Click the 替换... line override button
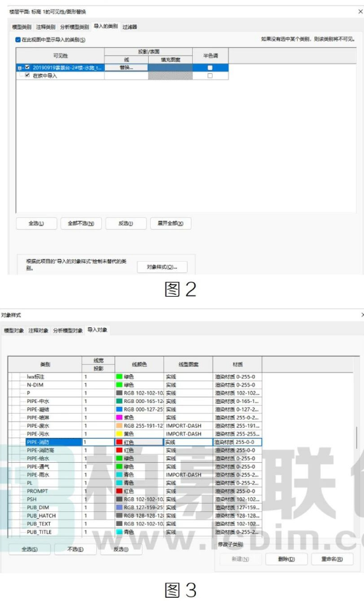Viewport: 364px width, 601px height. [x=127, y=67]
